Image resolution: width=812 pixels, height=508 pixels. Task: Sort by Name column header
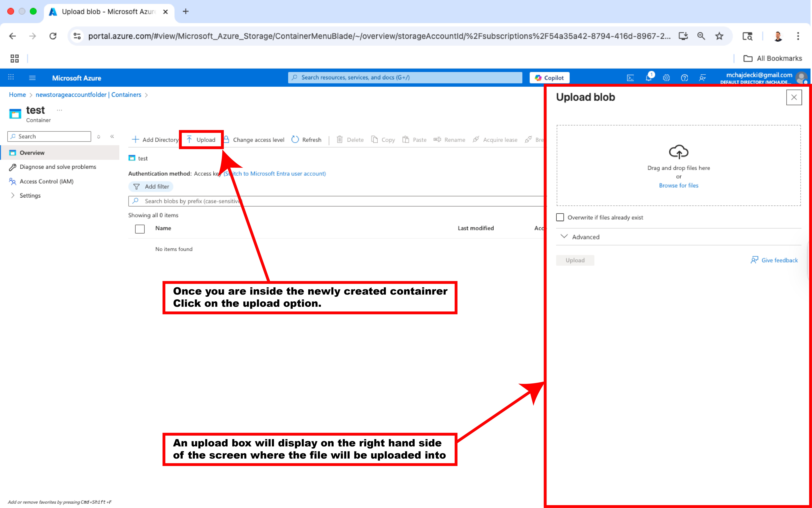point(163,228)
